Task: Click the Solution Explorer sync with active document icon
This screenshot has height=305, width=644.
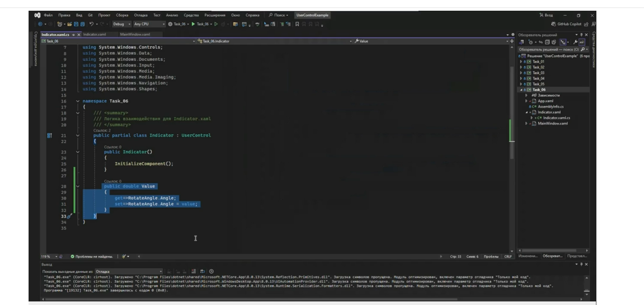Action: pyautogui.click(x=540, y=42)
